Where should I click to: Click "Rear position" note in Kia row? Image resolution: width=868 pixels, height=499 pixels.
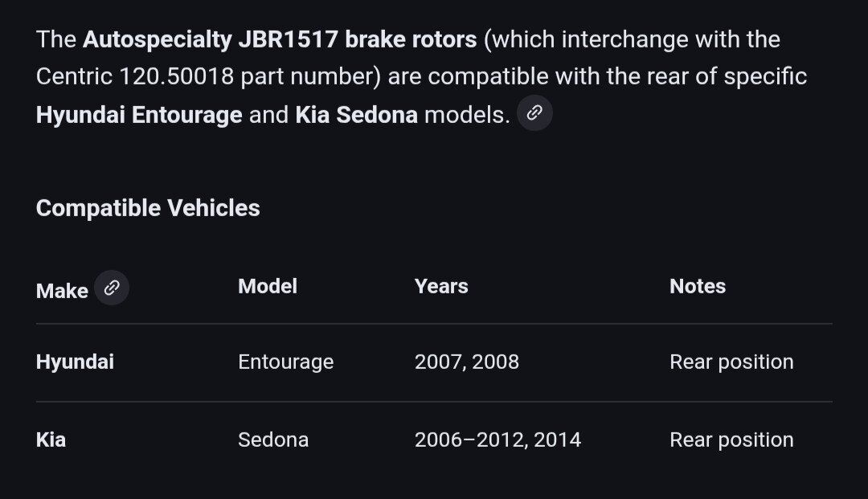pos(731,440)
